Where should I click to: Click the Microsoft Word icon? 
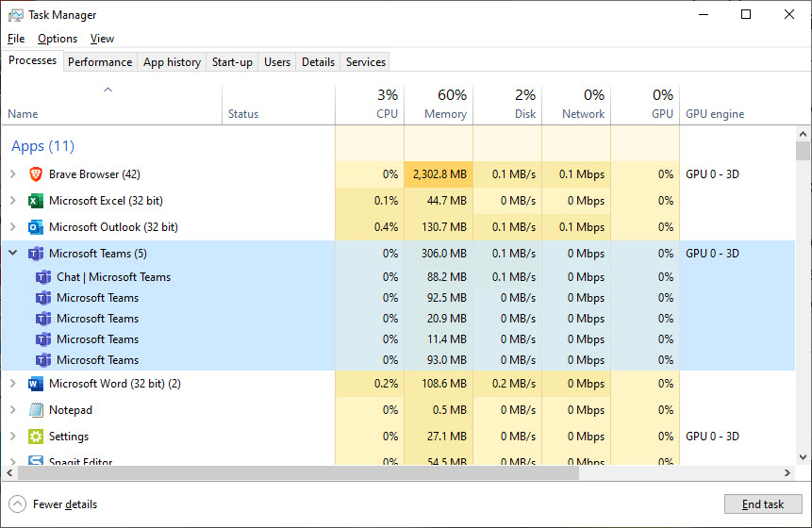point(36,384)
